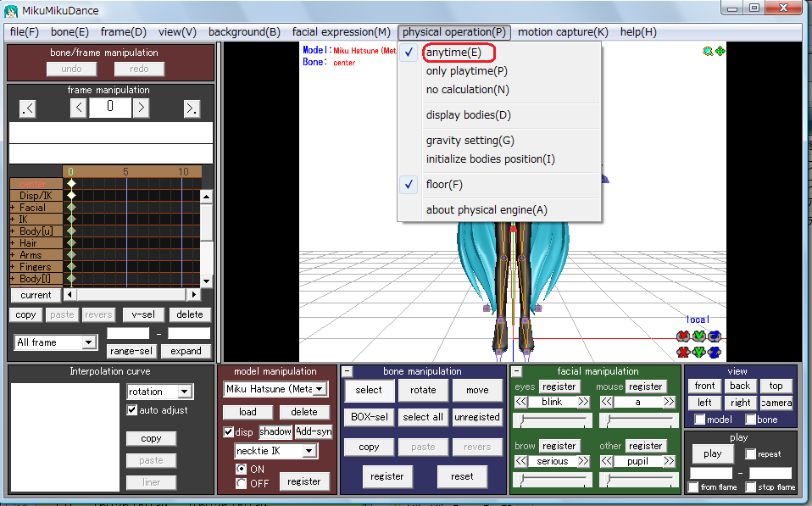This screenshot has width=812, height=506.
Task: Toggle floor(F) menu item
Action: (444, 185)
